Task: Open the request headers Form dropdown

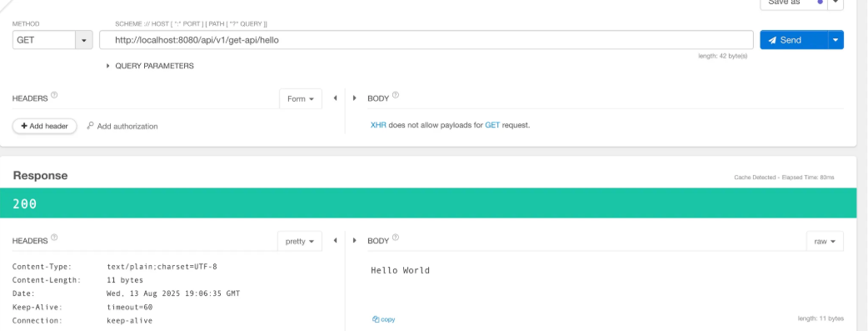Action: point(301,98)
